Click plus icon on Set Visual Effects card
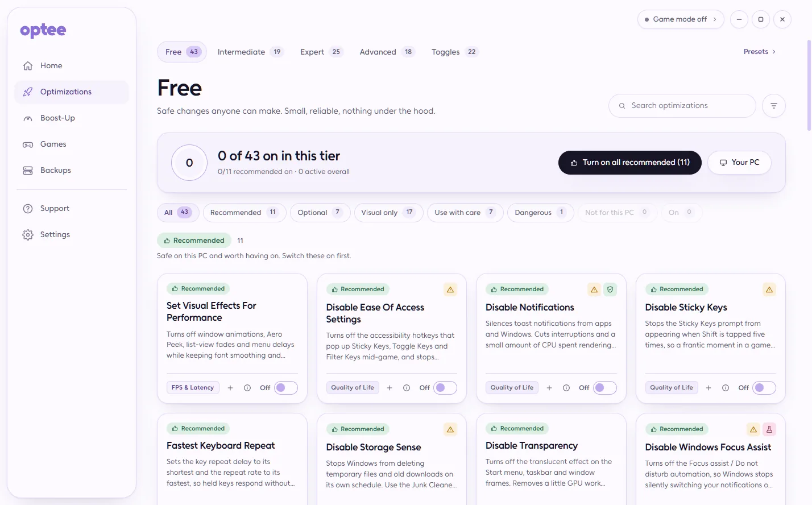The image size is (812, 505). click(x=230, y=388)
